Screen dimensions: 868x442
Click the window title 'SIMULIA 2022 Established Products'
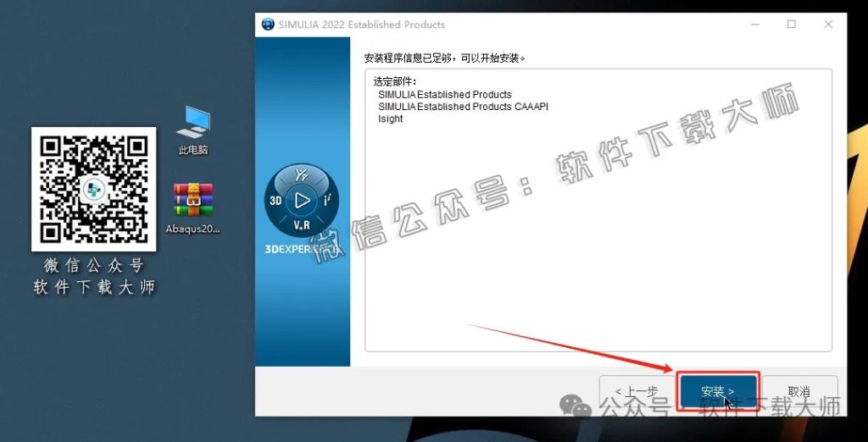361,25
